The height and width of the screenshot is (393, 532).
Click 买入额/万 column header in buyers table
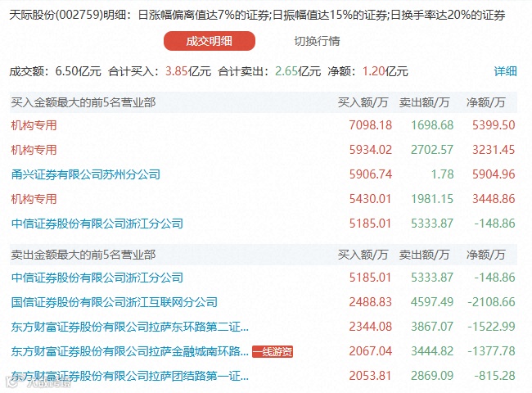click(363, 102)
